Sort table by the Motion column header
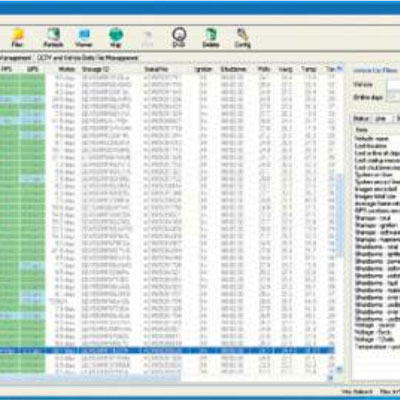This screenshot has height=400, width=400. click(67, 69)
